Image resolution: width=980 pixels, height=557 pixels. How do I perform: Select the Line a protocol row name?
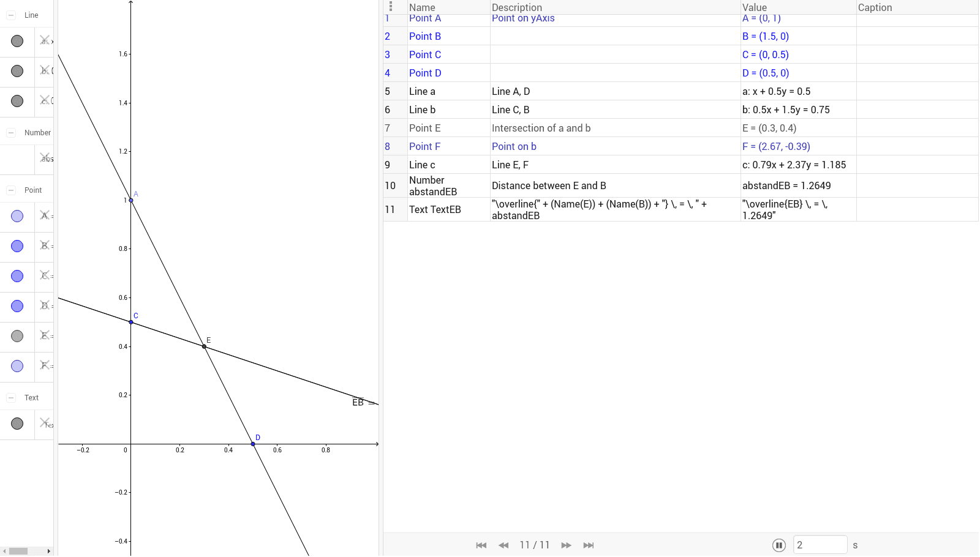[422, 91]
